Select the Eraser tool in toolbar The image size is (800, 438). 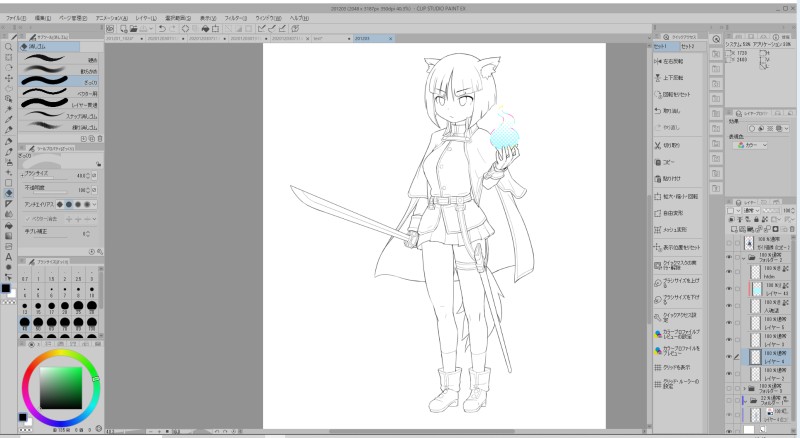(x=9, y=193)
